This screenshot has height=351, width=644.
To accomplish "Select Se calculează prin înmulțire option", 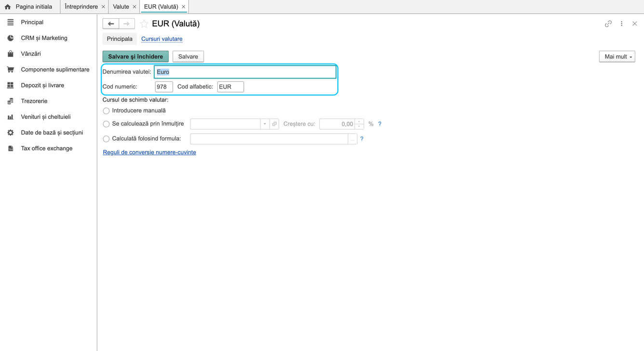I will tap(106, 124).
